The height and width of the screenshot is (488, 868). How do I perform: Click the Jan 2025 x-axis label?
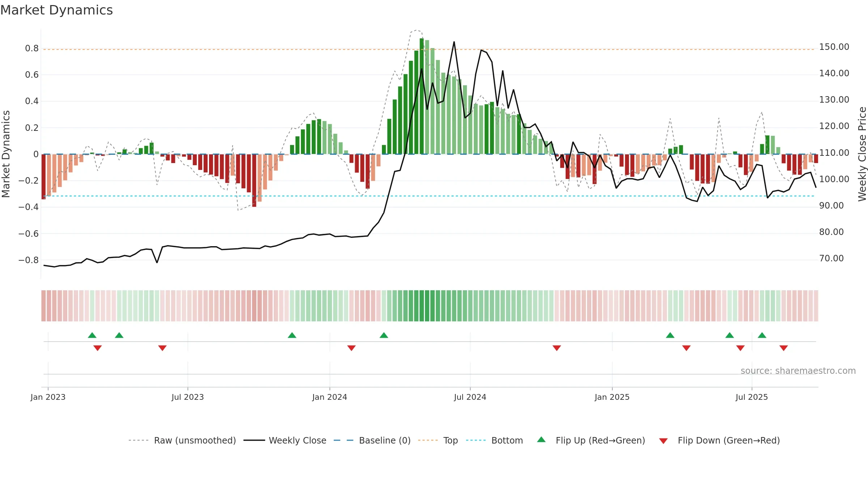tap(612, 397)
